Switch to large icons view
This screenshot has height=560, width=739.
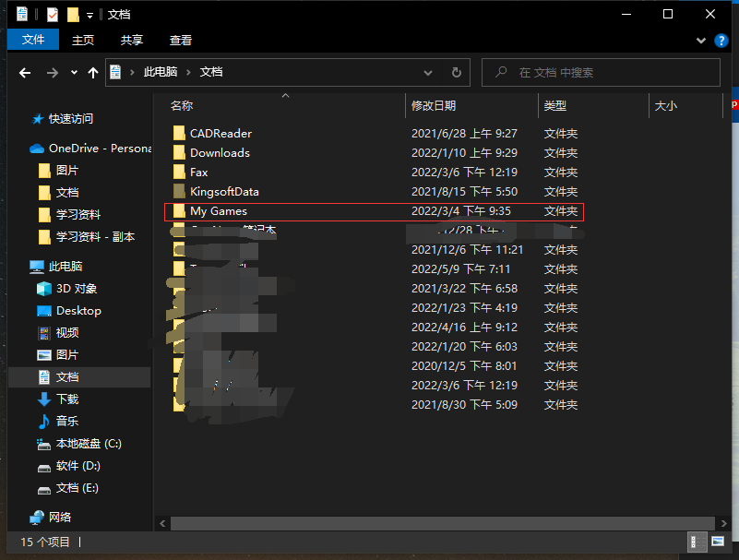tap(718, 542)
